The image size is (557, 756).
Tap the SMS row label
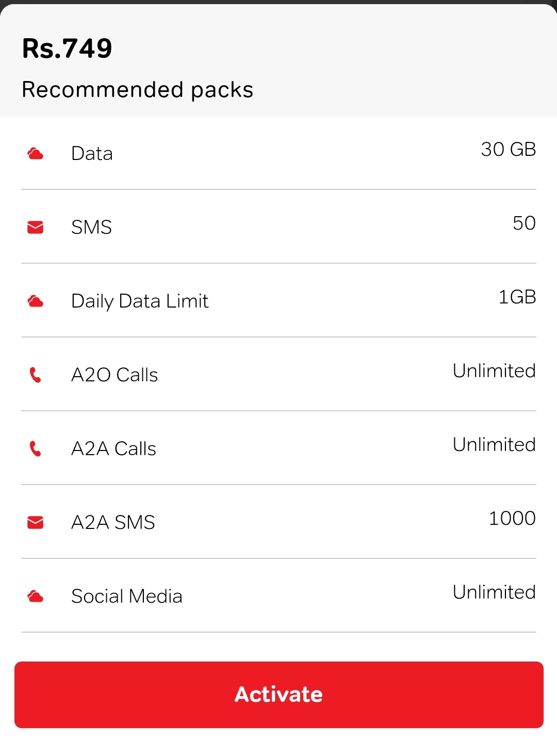tap(91, 227)
